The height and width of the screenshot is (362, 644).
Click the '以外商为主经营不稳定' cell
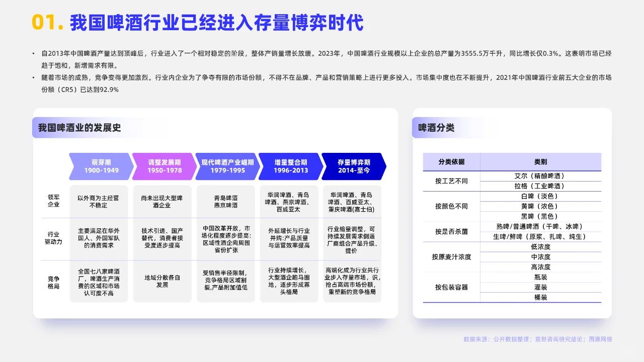pos(99,202)
